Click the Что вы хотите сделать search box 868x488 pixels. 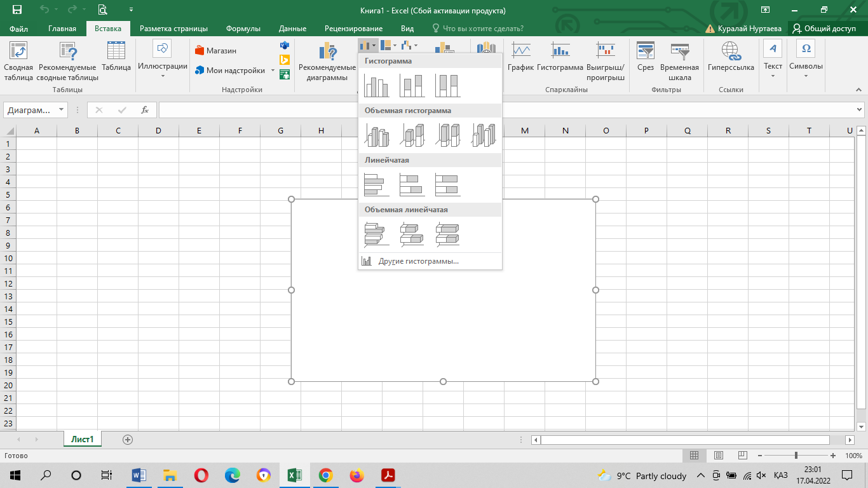click(x=478, y=29)
